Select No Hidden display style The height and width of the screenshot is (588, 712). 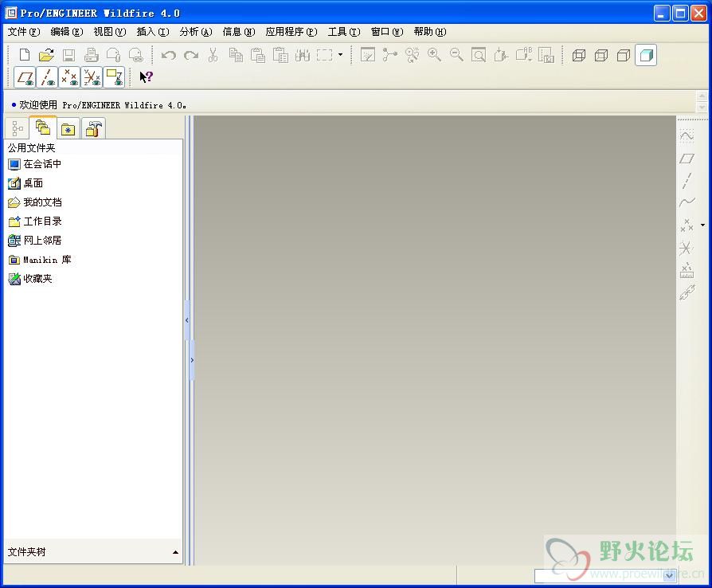pos(624,55)
